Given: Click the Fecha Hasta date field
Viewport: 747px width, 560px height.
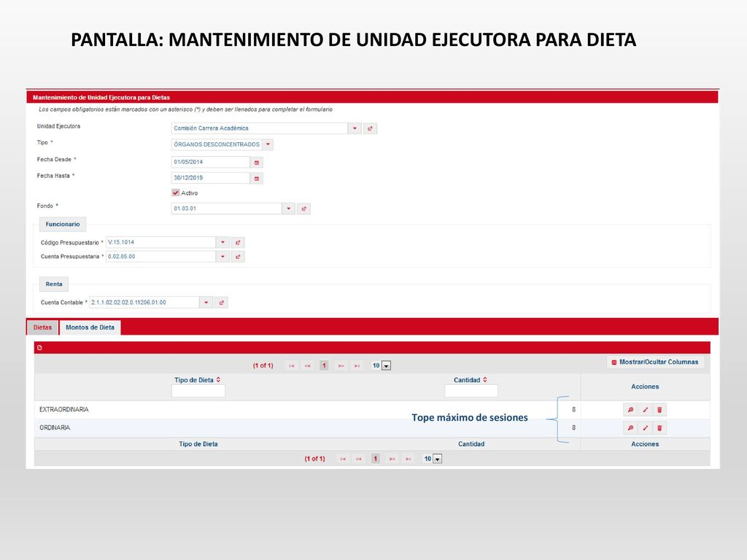Looking at the screenshot, I should [x=211, y=178].
